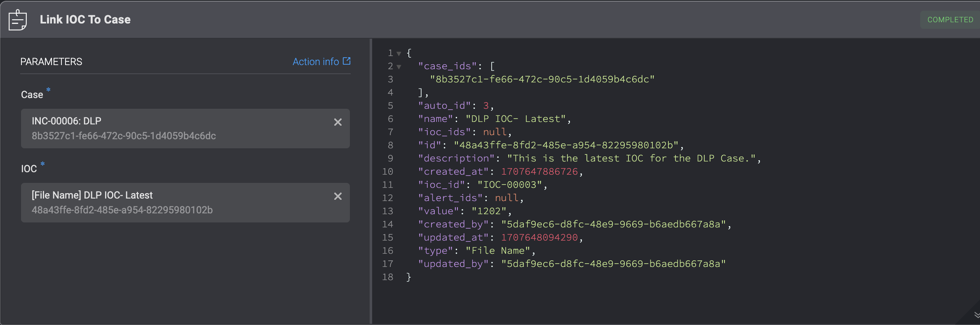Click line number 18 in the gutter
Screen dimensions: 980x325
387,277
